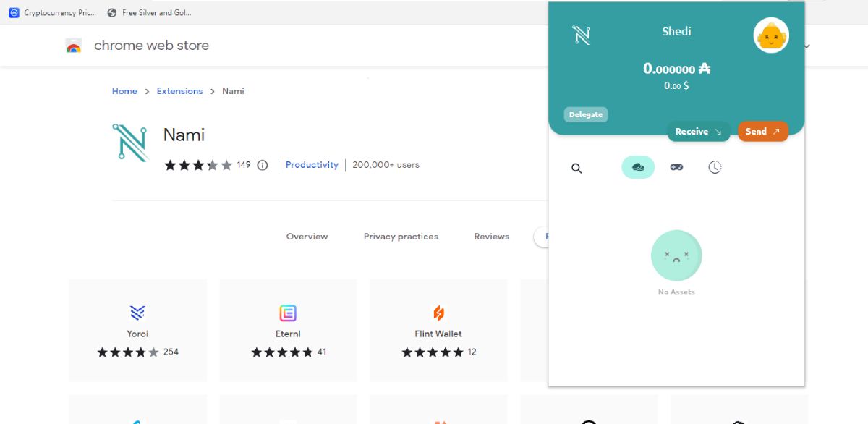This screenshot has height=424, width=868.
Task: Open the Extensions breadcrumb link
Action: pyautogui.click(x=180, y=91)
